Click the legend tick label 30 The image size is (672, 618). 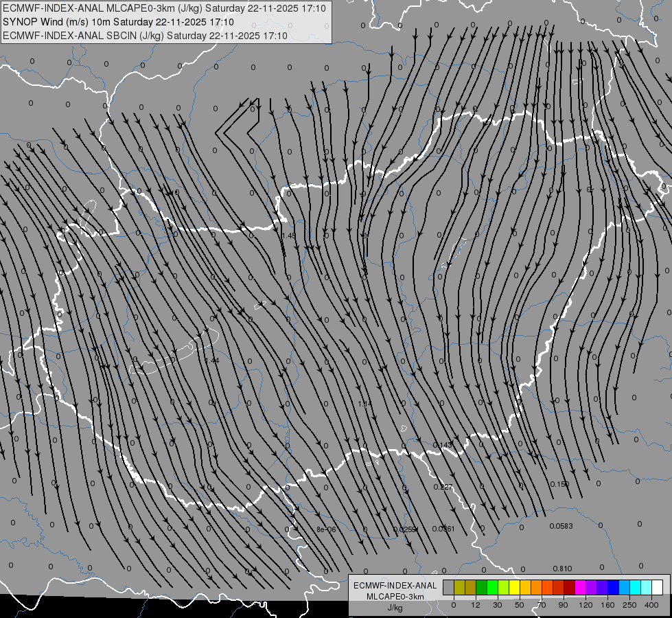pos(498,605)
